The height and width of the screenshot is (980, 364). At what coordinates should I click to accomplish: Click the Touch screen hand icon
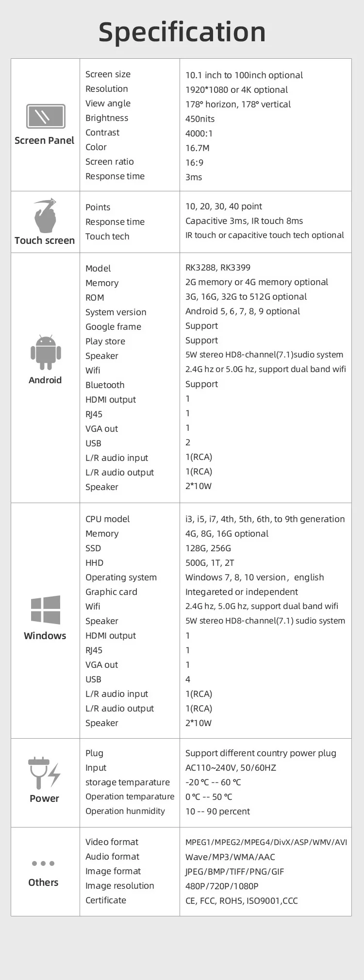tap(45, 215)
